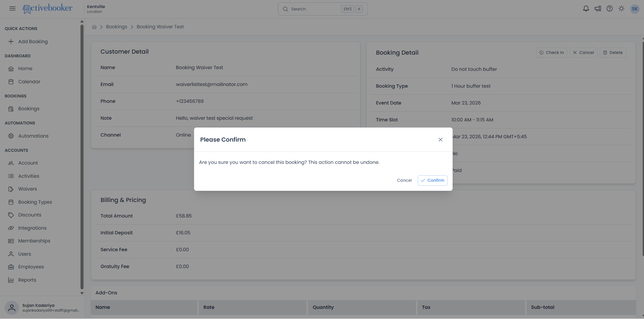This screenshot has height=319, width=644.
Task: Click the Bookings sidebar icon
Action: (x=11, y=109)
